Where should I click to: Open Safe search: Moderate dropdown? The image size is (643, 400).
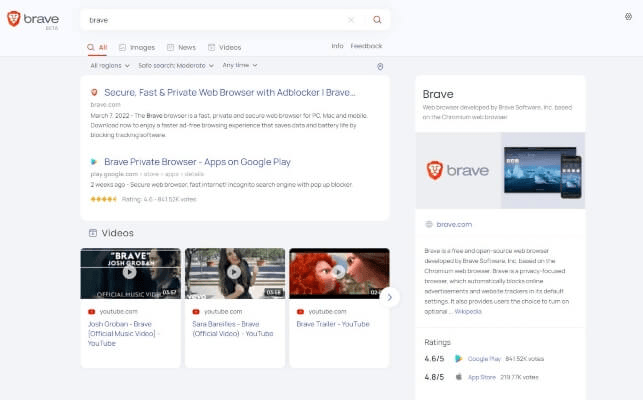176,66
